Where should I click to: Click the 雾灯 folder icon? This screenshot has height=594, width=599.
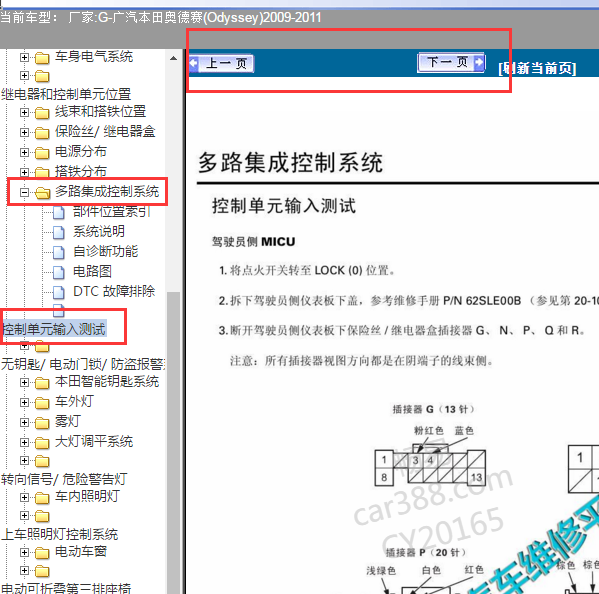coord(42,423)
